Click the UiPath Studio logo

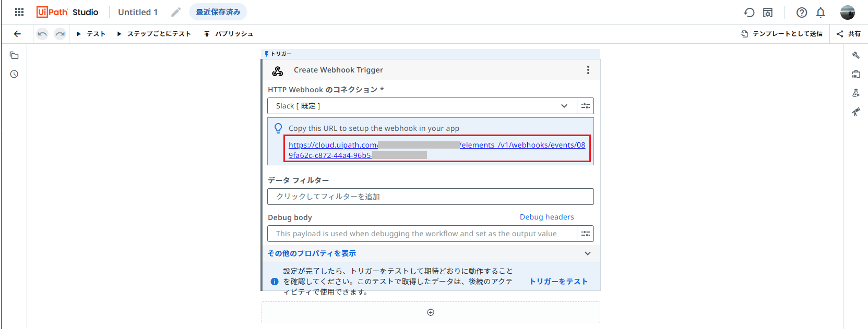click(67, 12)
